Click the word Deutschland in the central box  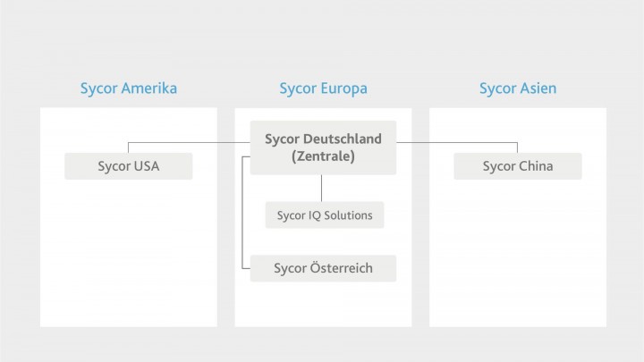[x=343, y=139]
